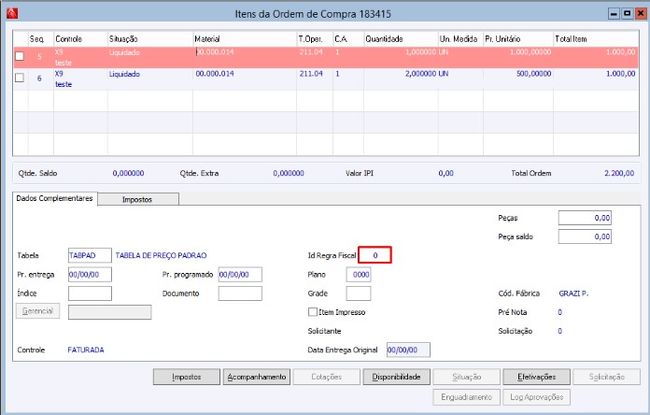650x415 pixels.
Task: Click the Peça saldo value field
Action: tap(585, 237)
